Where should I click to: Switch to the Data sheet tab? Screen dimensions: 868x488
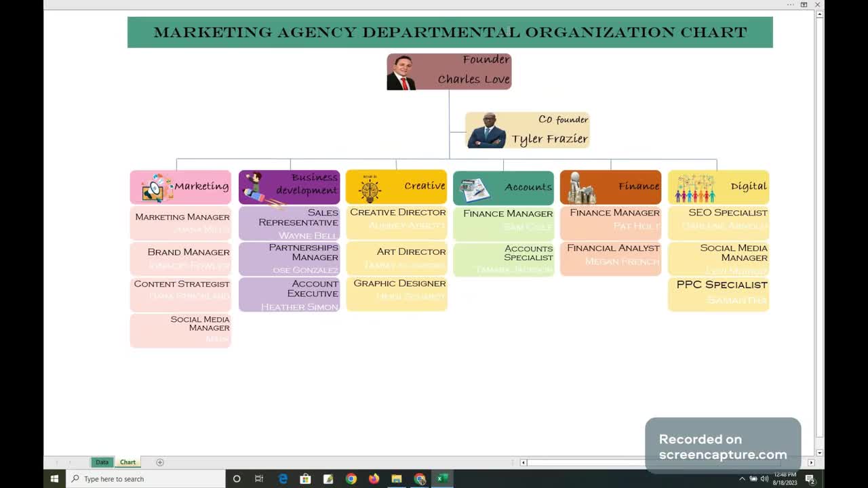(102, 462)
